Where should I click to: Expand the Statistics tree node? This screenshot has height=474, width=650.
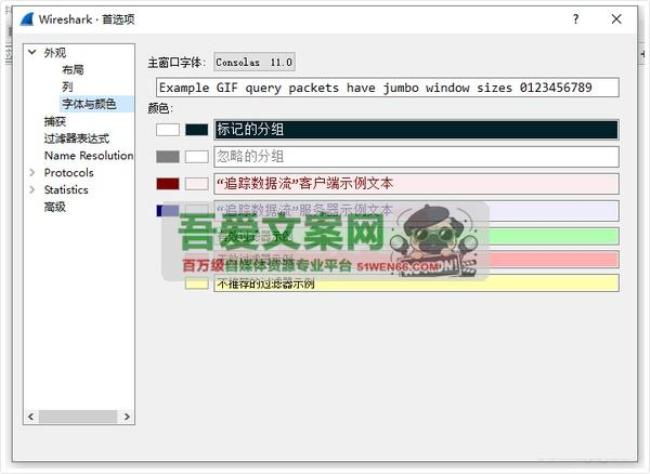tap(32, 190)
